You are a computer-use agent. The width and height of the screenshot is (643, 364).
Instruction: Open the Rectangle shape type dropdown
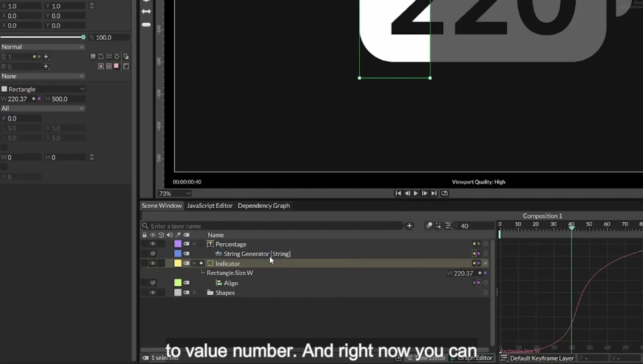(43, 89)
